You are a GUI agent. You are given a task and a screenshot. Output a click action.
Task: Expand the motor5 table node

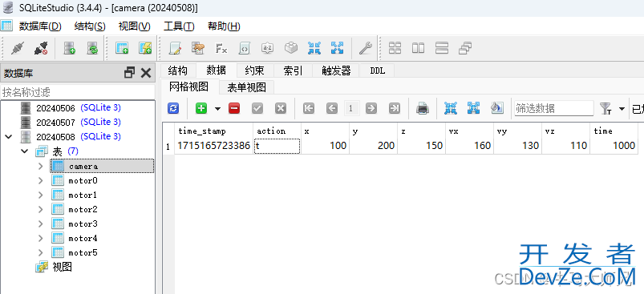pos(40,252)
